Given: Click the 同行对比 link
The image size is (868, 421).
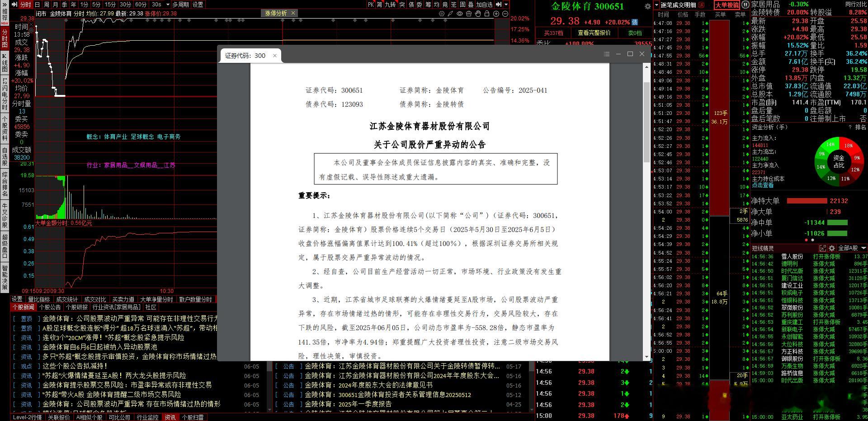Looking at the screenshot, I should (856, 4).
